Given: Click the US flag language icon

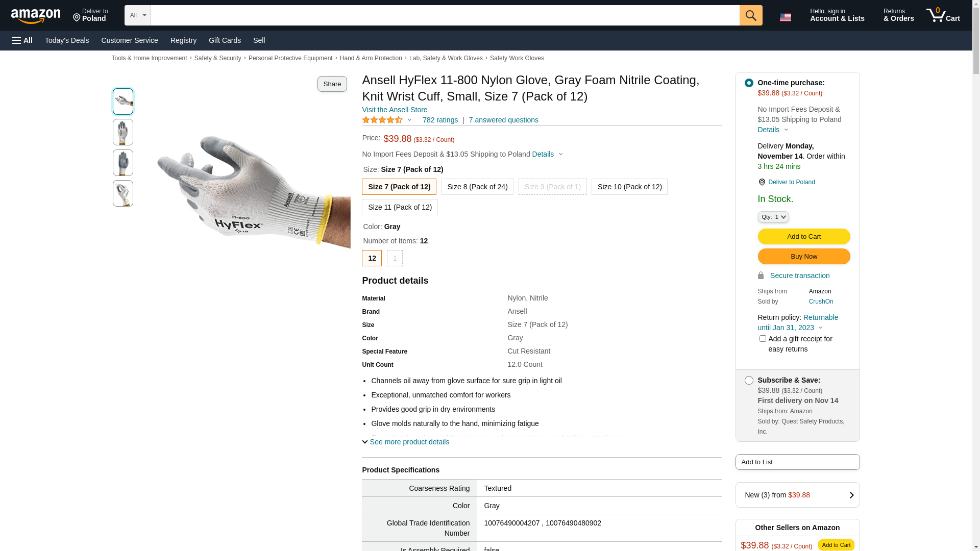Looking at the screenshot, I should 785,17.
